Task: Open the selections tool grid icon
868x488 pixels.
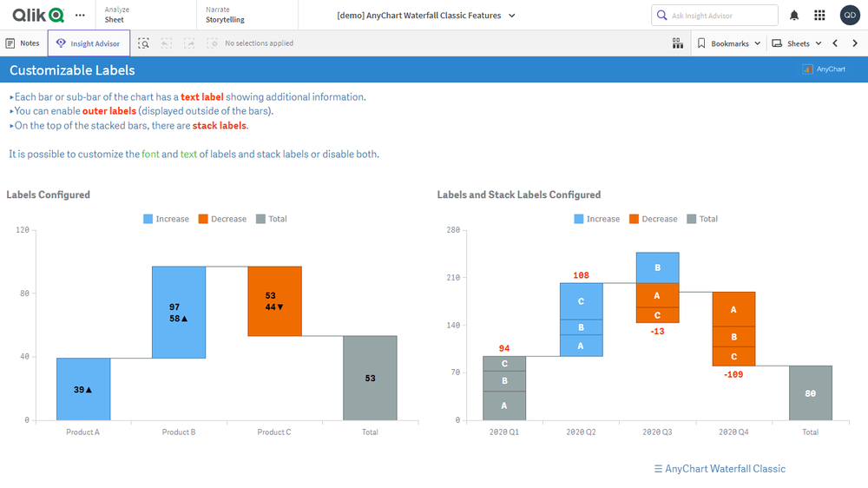Action: point(678,43)
